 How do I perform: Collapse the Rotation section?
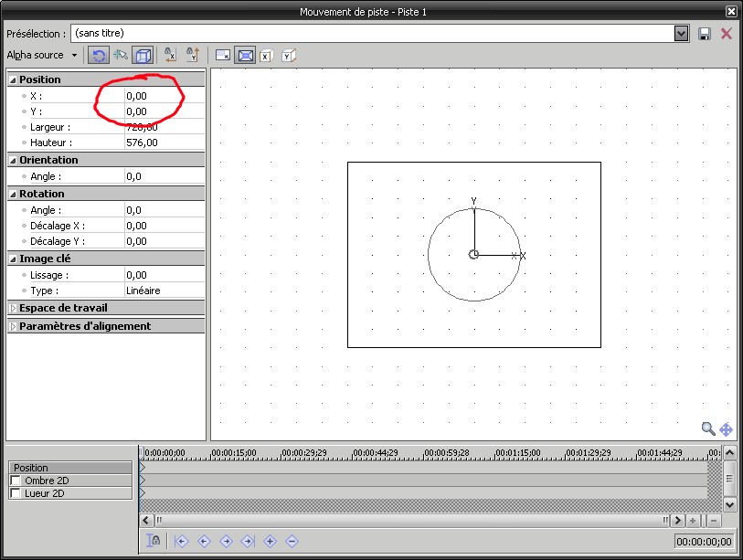[x=14, y=194]
